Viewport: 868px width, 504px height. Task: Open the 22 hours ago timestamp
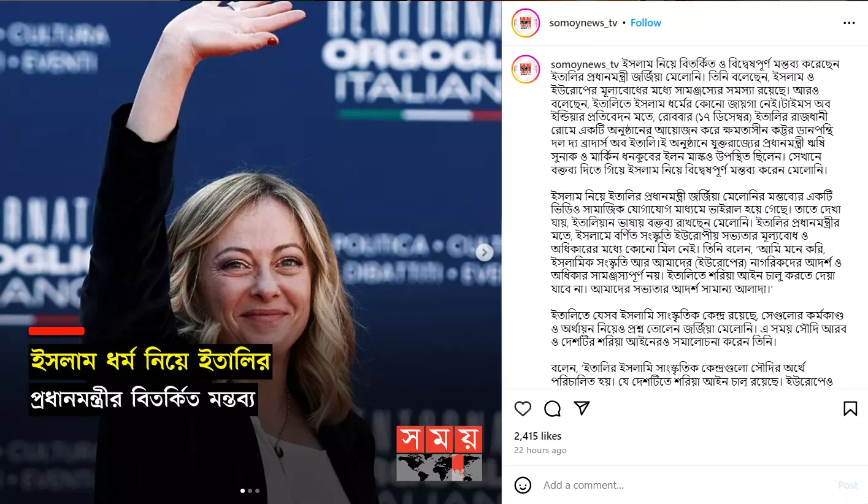[x=540, y=450]
